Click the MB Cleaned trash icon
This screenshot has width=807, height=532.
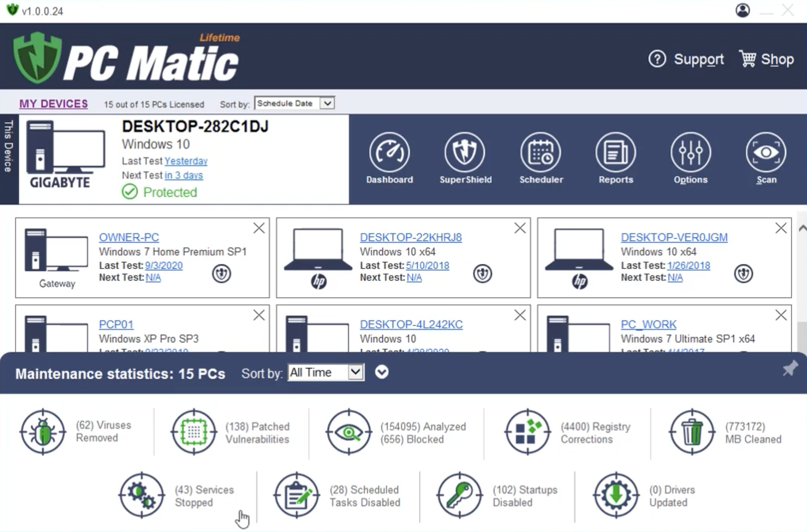[692, 432]
